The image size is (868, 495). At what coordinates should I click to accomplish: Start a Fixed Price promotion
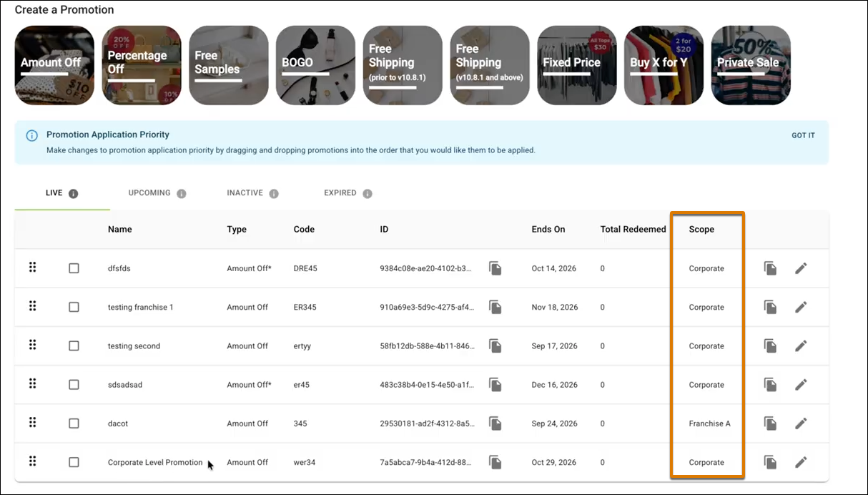pyautogui.click(x=577, y=65)
